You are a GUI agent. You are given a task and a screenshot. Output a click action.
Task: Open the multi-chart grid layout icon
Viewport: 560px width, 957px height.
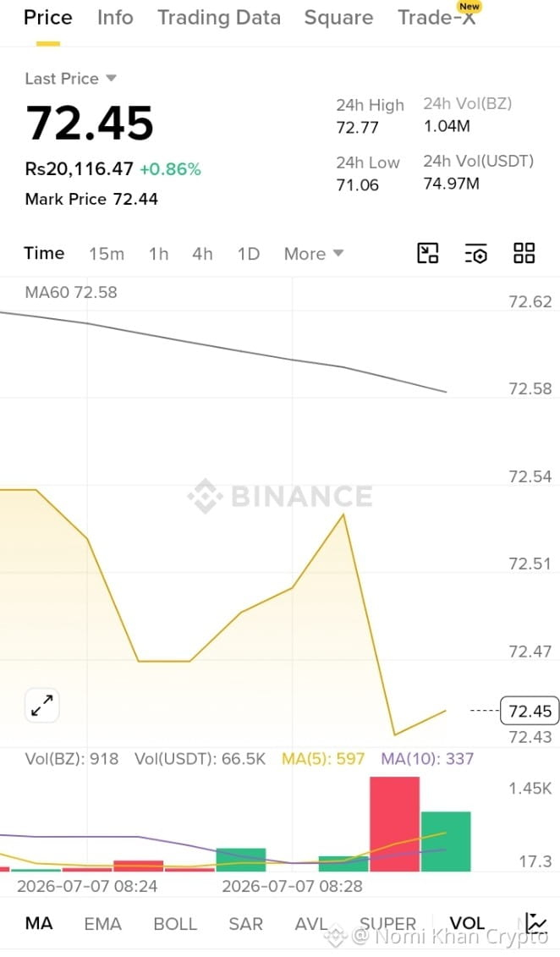[x=524, y=253]
